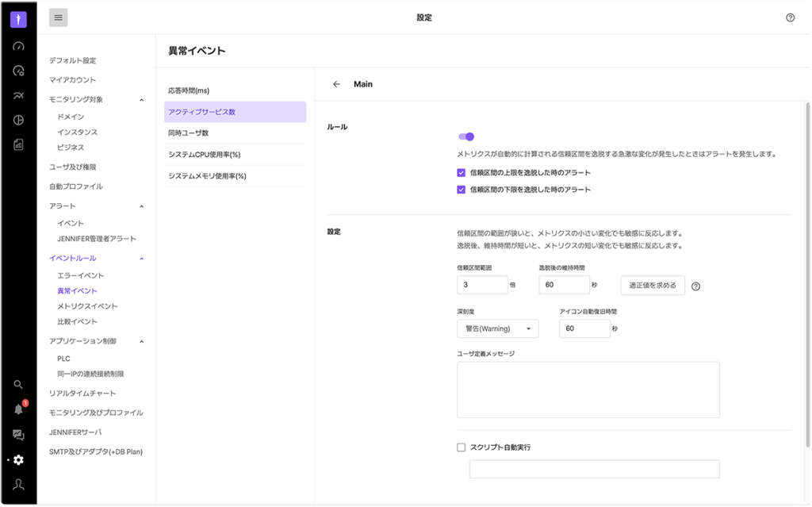Click the settings gear icon

point(18,459)
